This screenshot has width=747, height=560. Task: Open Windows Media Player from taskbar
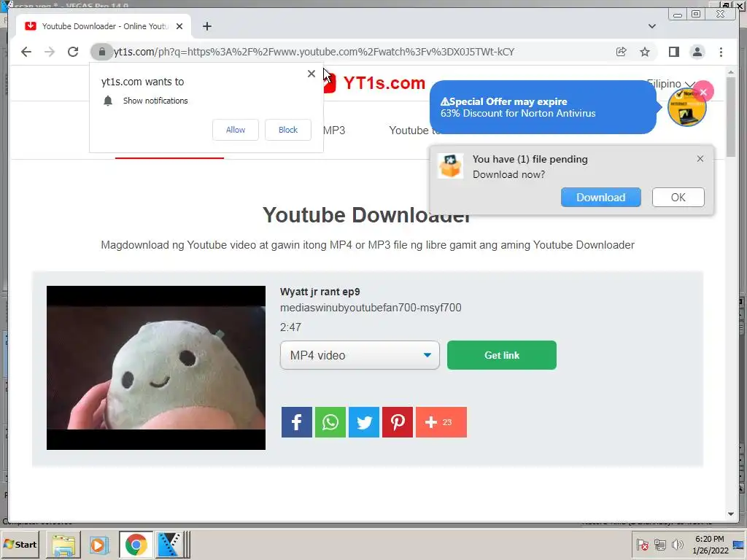point(99,544)
